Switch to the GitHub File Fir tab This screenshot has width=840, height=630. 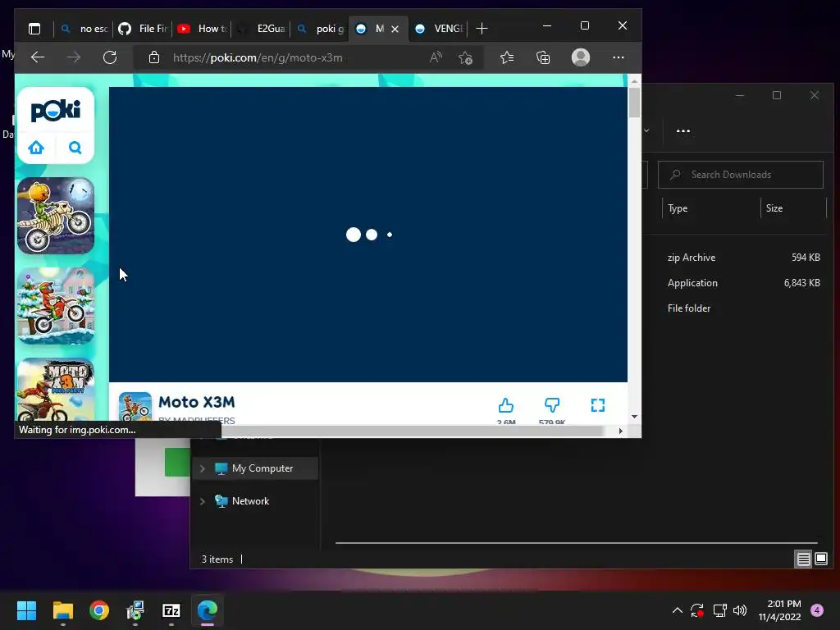[143, 29]
